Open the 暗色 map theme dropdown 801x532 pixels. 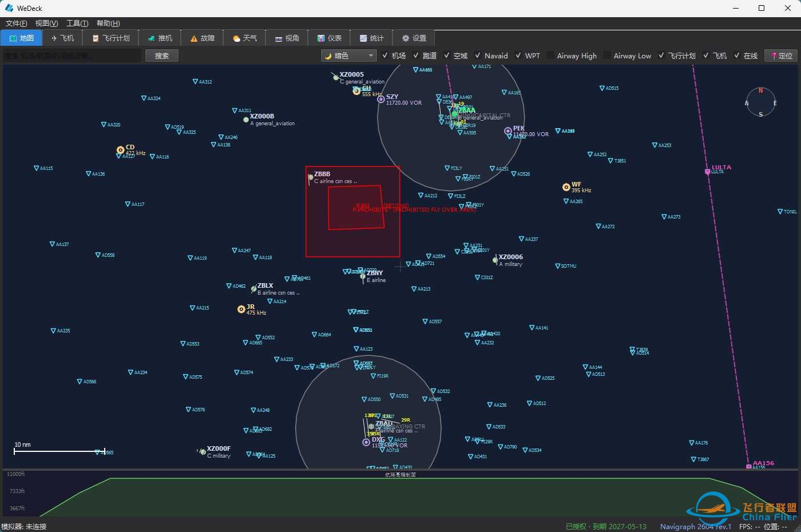coord(348,55)
